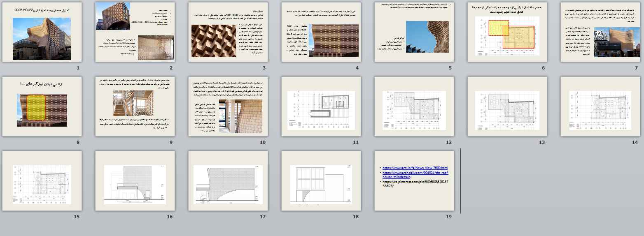Pick slide 7 showing building in street
Viewport: 644px width, 236px height.
tap(600, 32)
